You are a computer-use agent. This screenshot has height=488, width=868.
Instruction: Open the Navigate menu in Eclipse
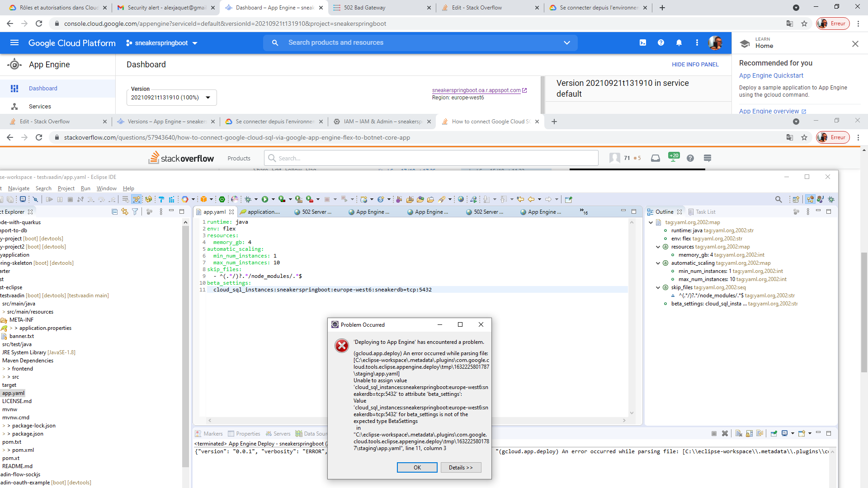[x=19, y=188]
